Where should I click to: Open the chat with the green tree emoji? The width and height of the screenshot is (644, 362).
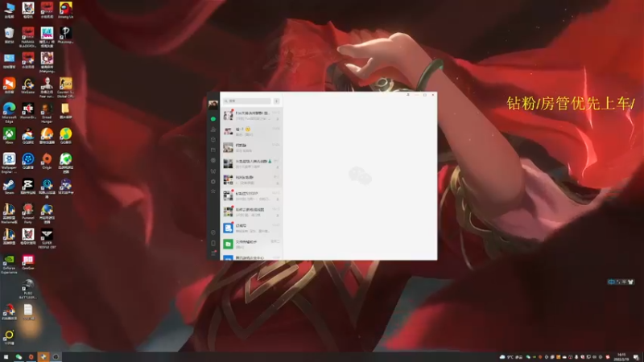coord(251,164)
